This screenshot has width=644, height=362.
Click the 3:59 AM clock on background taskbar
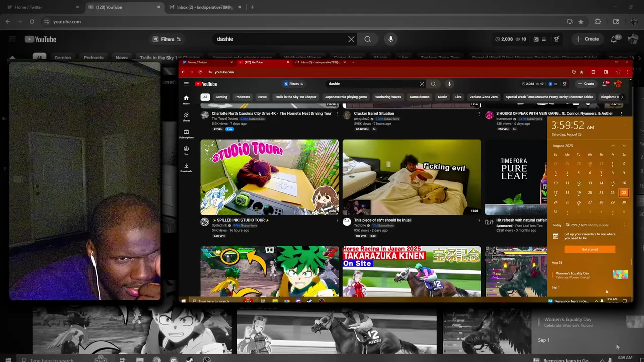pyautogui.click(x=625, y=358)
